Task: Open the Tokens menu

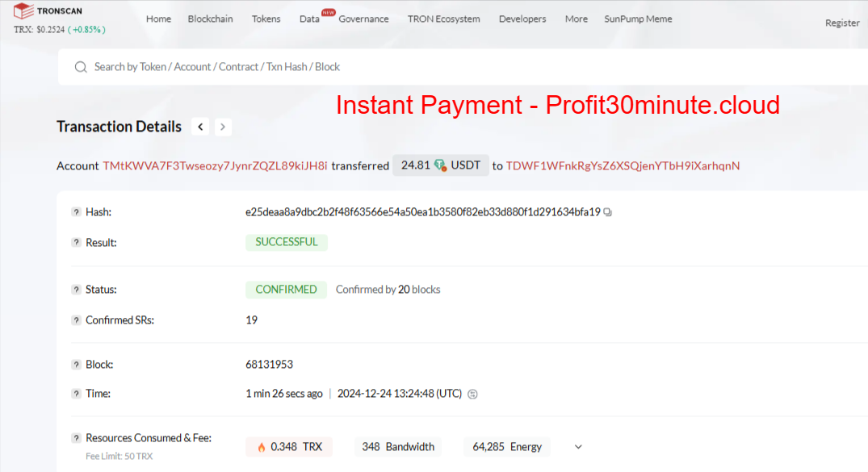Action: (x=266, y=19)
